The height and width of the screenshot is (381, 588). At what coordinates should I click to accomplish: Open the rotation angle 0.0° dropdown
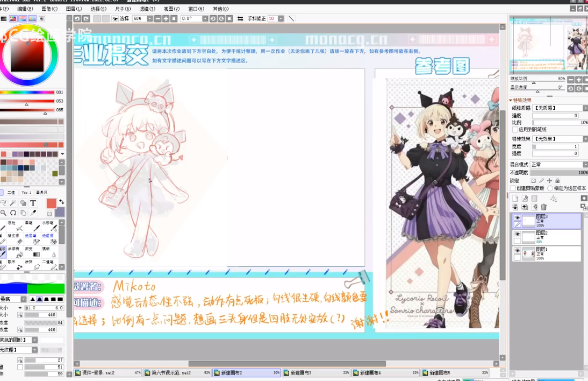pos(205,18)
